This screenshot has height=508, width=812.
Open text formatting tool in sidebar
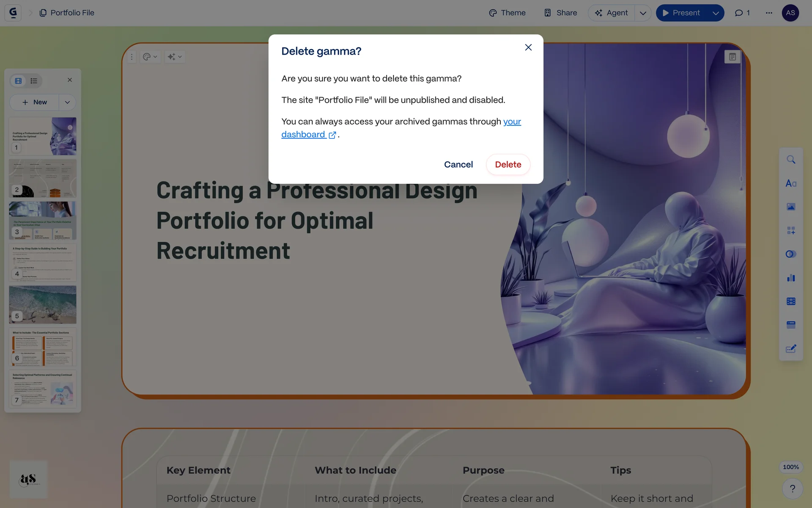790,183
